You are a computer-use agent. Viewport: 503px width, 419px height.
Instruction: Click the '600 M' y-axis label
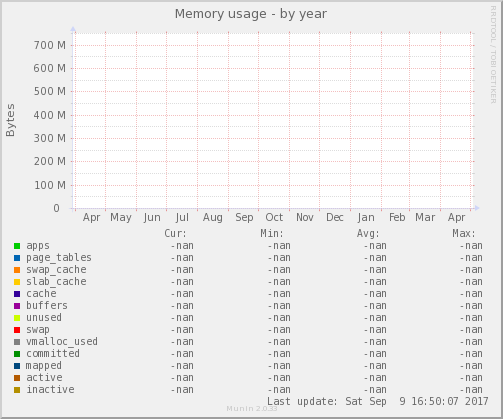(50, 68)
